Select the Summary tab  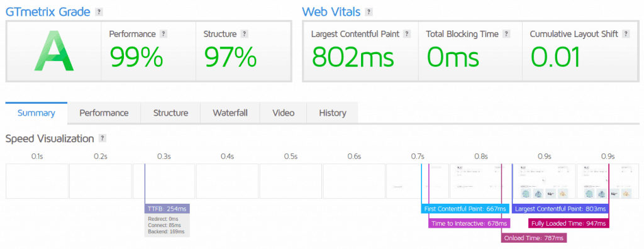tap(36, 113)
